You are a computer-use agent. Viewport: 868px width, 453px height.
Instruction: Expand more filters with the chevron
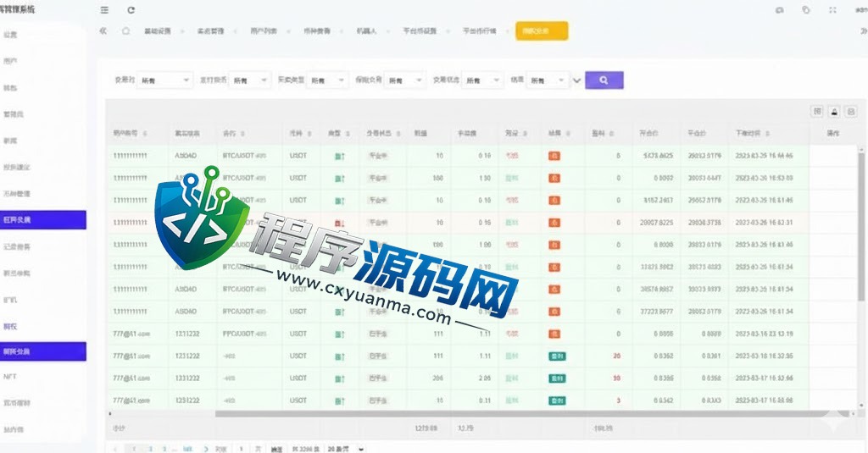click(x=576, y=80)
